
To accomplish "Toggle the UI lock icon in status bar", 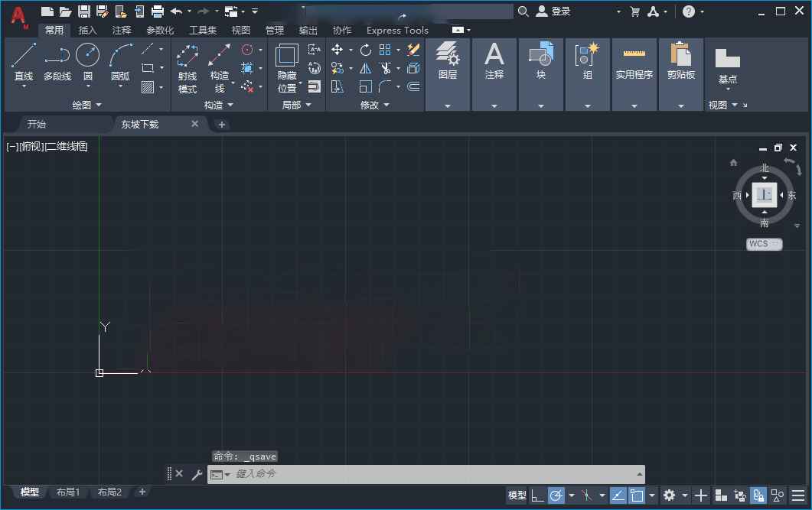I will coord(758,495).
